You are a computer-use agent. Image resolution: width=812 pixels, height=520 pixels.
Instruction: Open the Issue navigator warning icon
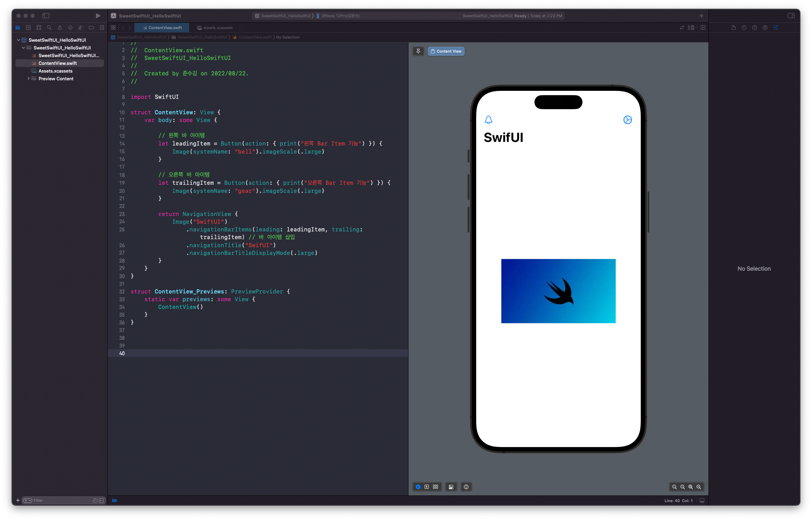[60, 28]
